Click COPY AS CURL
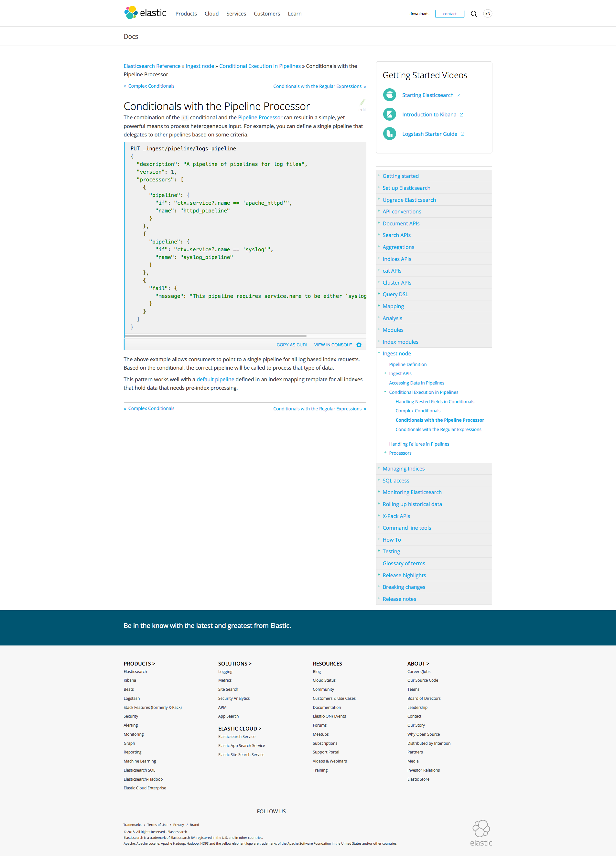 click(x=292, y=345)
